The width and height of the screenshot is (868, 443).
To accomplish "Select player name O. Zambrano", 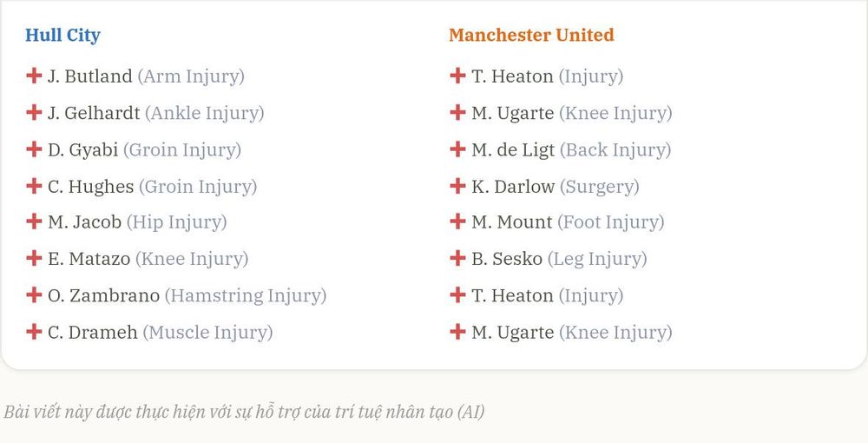I will [x=103, y=295].
